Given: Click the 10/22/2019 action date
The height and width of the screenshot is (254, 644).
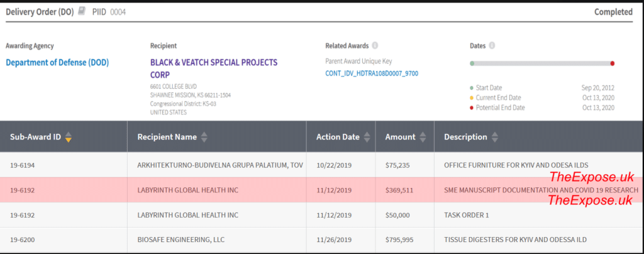Looking at the screenshot, I should click(x=334, y=165).
